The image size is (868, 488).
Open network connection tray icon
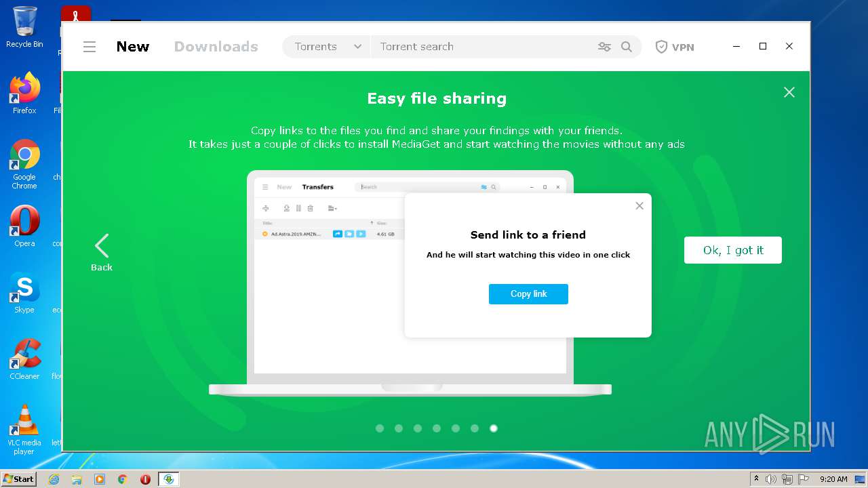click(x=787, y=479)
